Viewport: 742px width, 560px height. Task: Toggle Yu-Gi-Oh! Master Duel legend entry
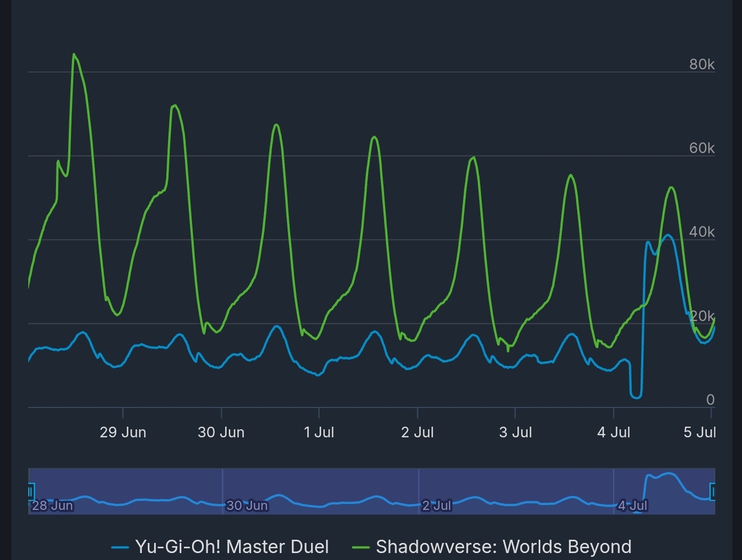point(220,547)
